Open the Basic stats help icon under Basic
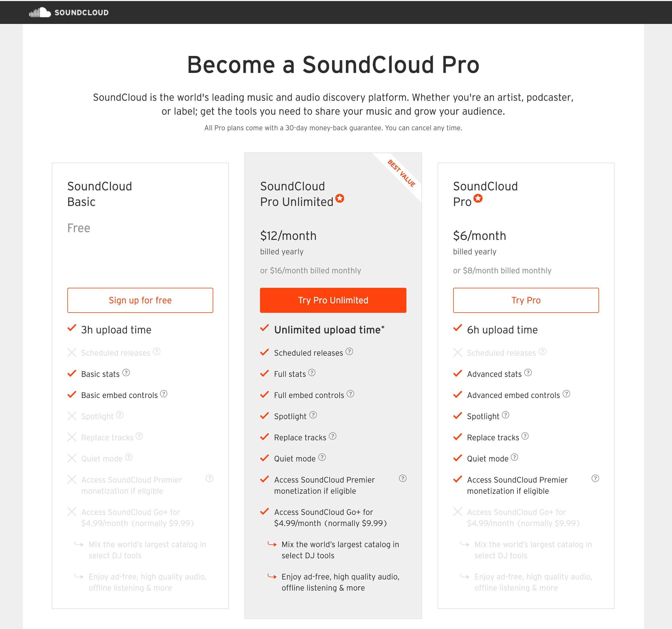 pyautogui.click(x=126, y=373)
